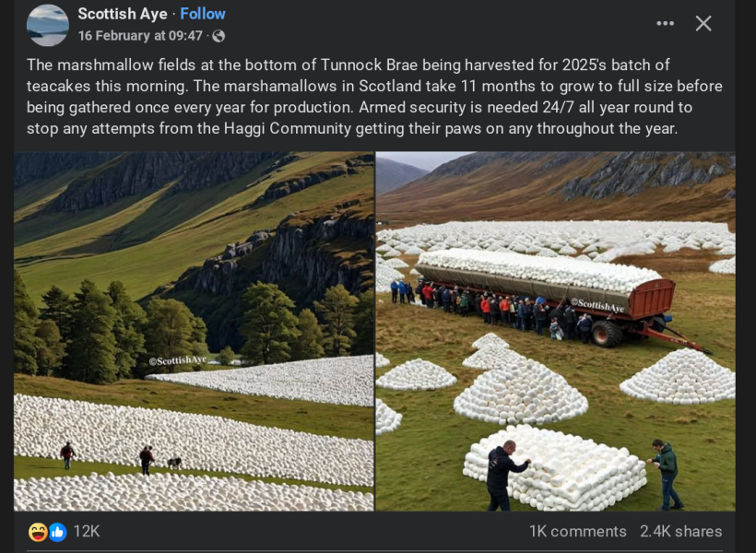Click the ScottishAye watermark on left photo
Image resolution: width=756 pixels, height=553 pixels.
(x=178, y=360)
